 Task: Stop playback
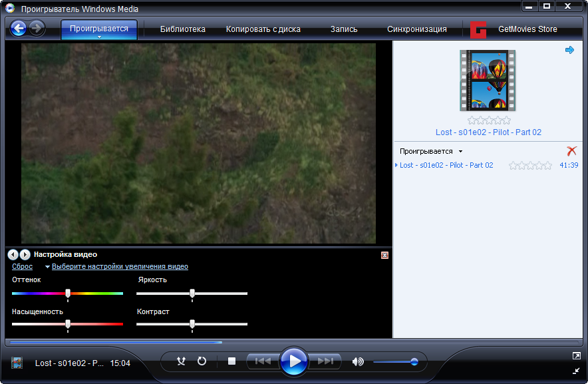pos(231,361)
